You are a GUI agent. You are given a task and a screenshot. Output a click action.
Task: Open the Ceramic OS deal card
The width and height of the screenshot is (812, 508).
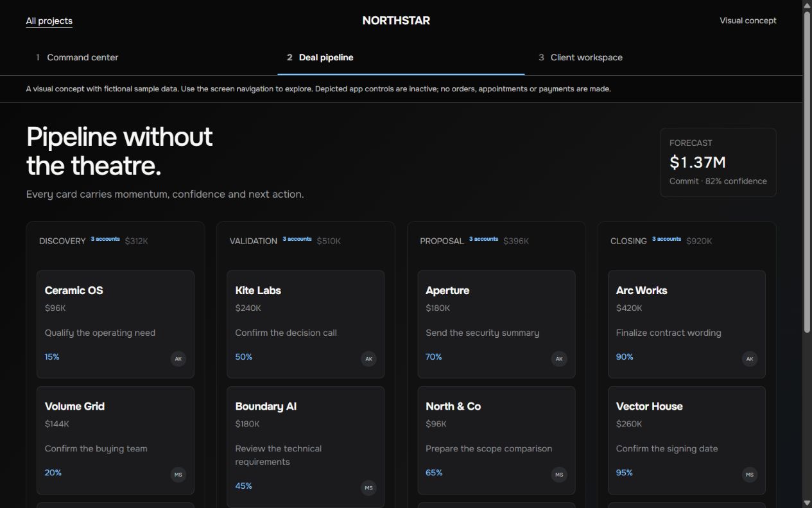click(x=116, y=324)
